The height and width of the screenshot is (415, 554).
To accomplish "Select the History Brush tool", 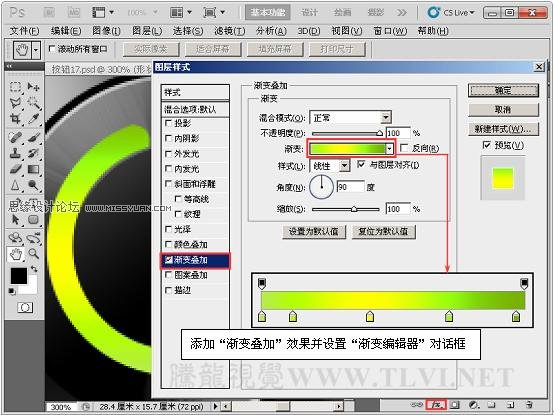I will click(34, 153).
